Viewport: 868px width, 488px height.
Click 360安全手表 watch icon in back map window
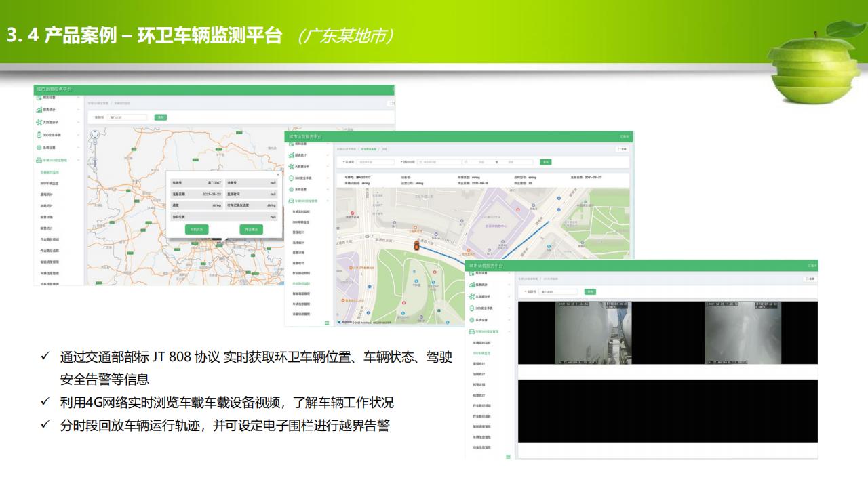39,135
